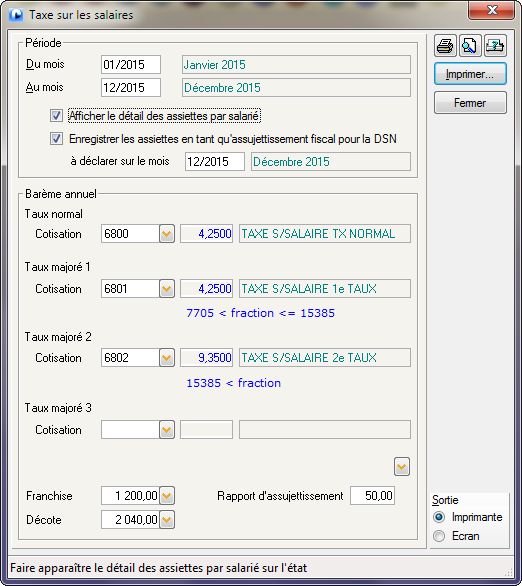The image size is (522, 586).
Task: Click the Fermer button
Action: point(470,103)
